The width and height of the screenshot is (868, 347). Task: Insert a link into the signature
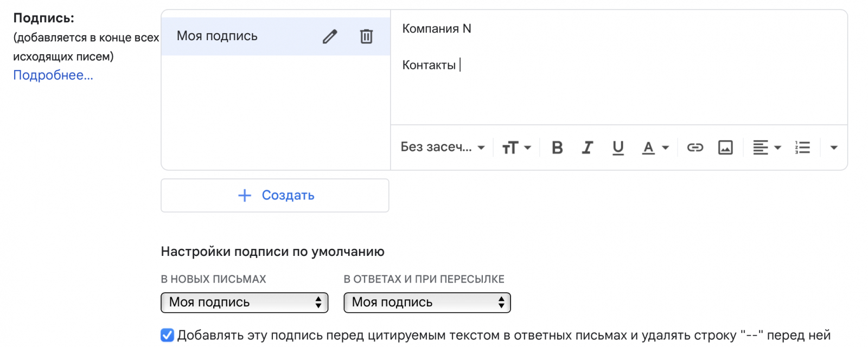point(695,147)
